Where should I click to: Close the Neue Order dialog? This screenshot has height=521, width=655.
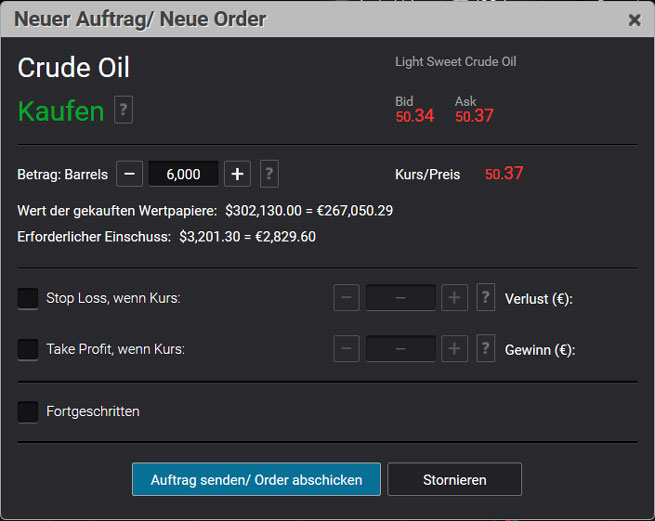coord(635,20)
